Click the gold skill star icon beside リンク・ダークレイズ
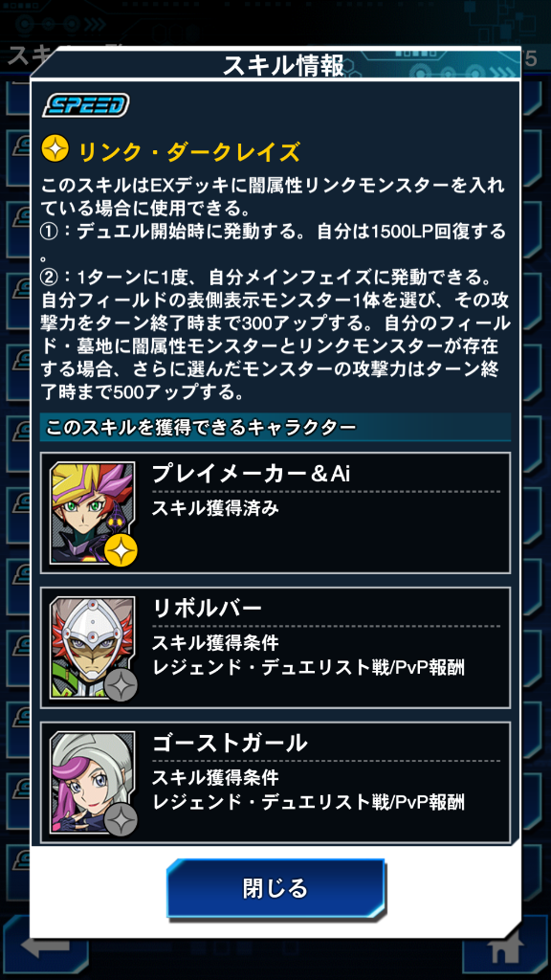The image size is (551, 980). point(55,150)
